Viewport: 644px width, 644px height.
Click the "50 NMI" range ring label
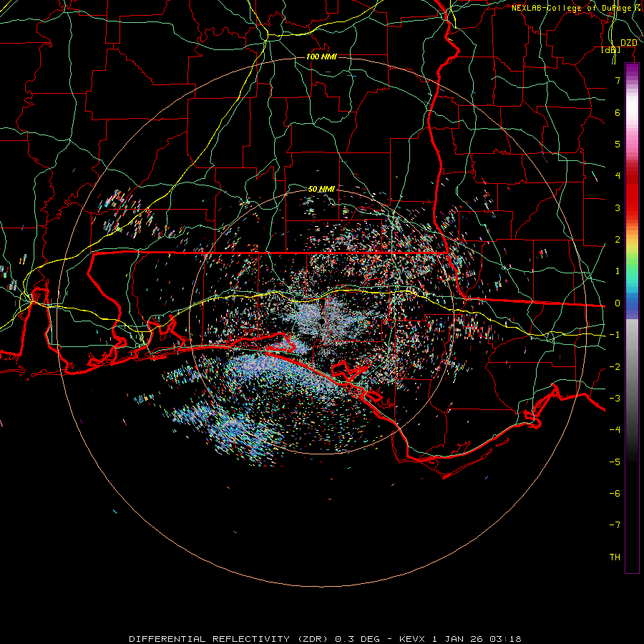point(321,189)
